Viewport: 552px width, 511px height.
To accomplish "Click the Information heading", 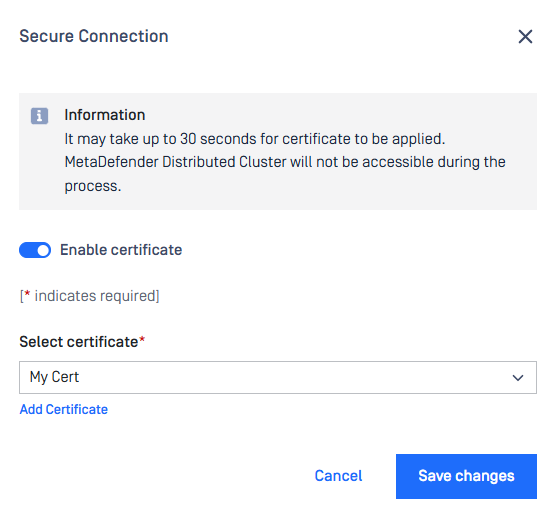I will point(105,115).
